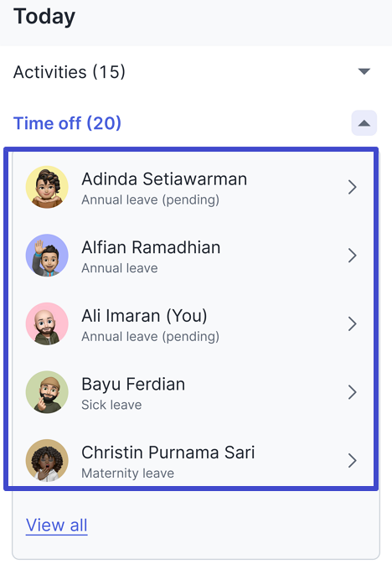Expand the Activities (15) section arrow
Screen dimensions: 392x569
(x=364, y=71)
